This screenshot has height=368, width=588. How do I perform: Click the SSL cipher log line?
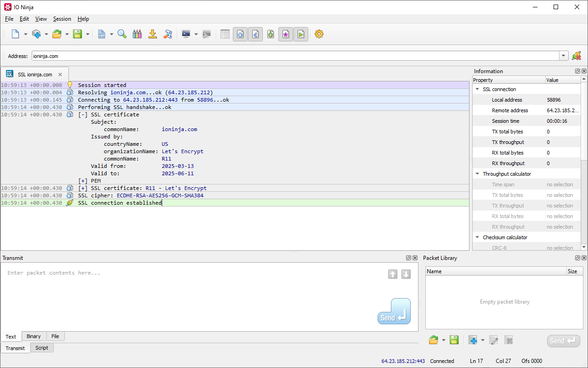click(234, 195)
